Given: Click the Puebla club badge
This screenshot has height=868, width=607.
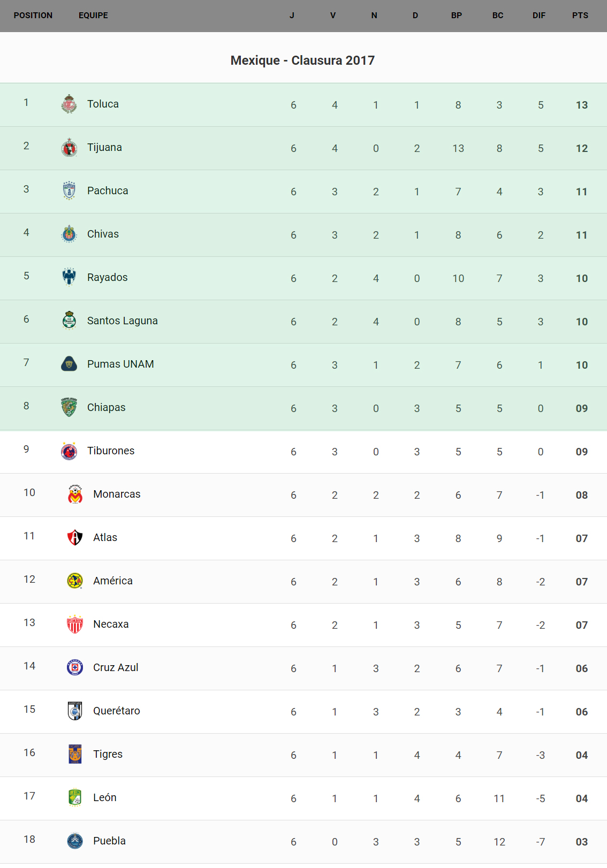Looking at the screenshot, I should tap(75, 841).
